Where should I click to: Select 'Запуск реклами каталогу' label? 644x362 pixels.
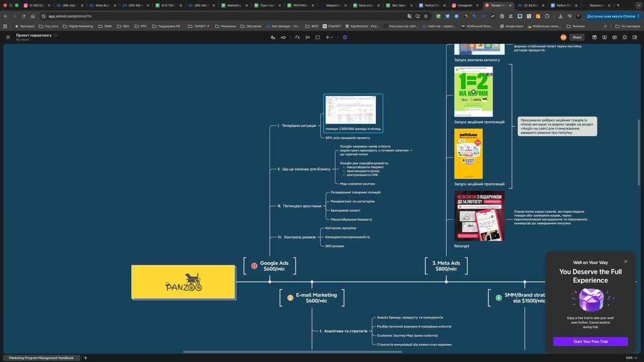477,60
